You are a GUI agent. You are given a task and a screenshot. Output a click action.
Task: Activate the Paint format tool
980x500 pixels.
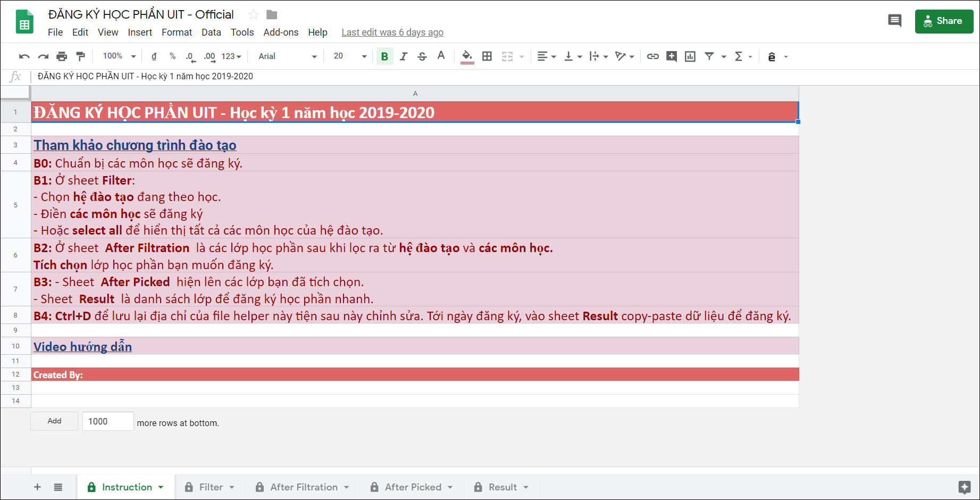pos(80,56)
